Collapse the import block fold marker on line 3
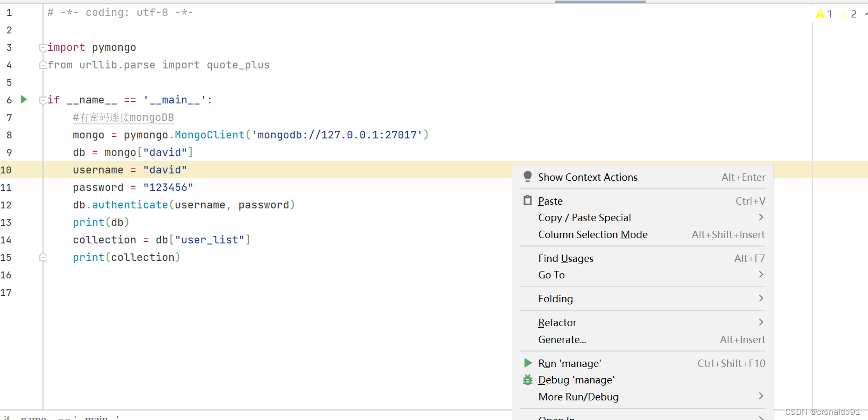Viewport: 868px width, 420px height. pos(43,48)
